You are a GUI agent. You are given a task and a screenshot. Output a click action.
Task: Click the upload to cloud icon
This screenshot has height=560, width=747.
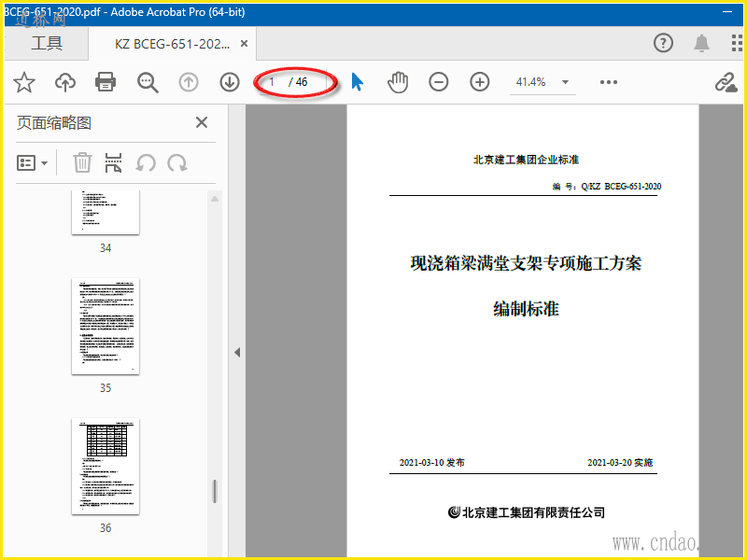65,82
